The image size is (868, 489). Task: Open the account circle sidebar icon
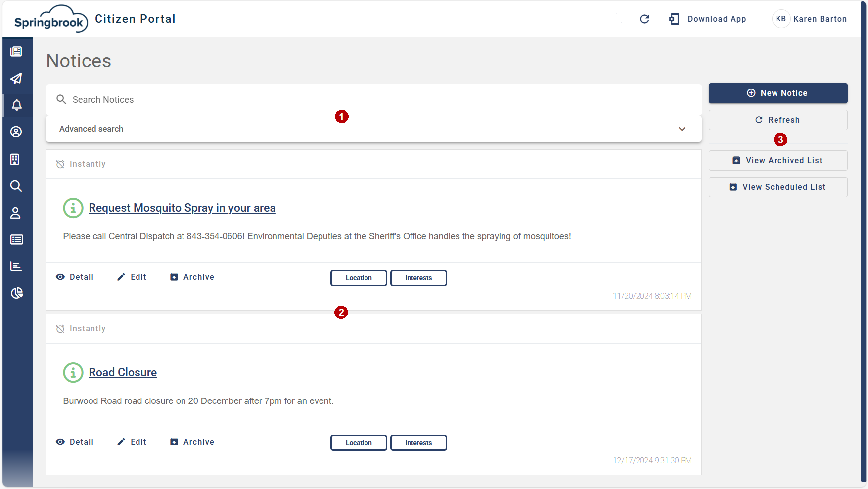point(16,132)
